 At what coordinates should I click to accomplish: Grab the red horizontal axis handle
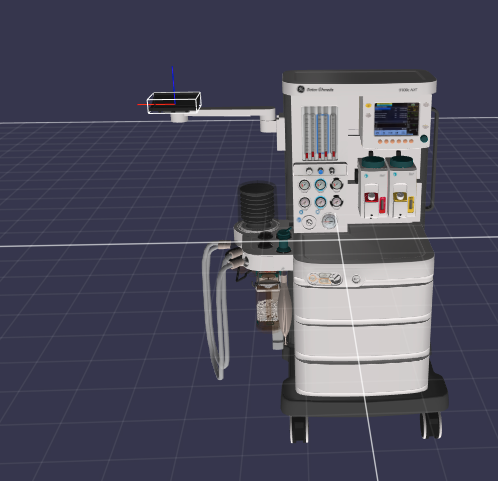click(x=156, y=104)
